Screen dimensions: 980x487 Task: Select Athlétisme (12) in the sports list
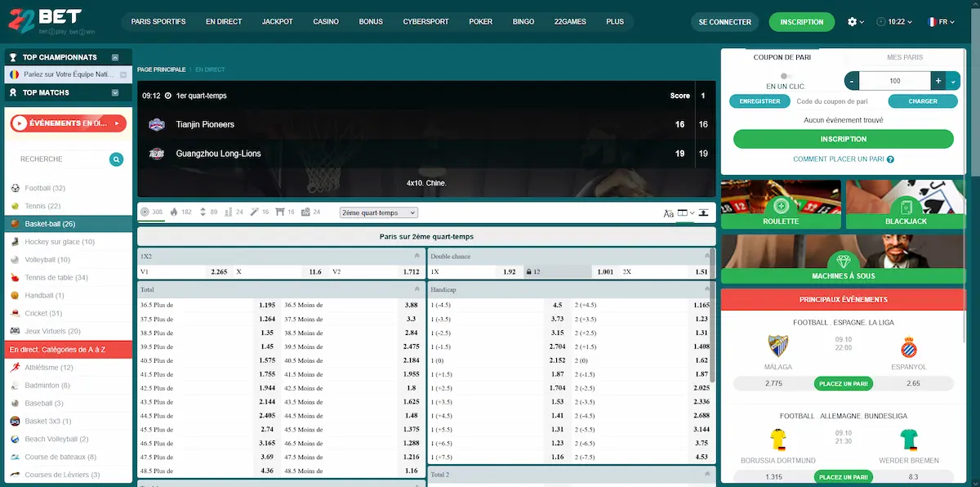pyautogui.click(x=68, y=368)
